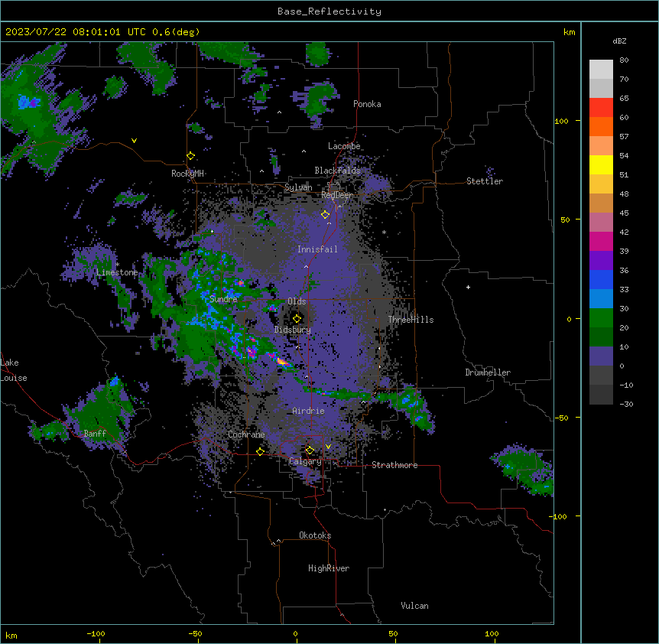Viewport: 659px width, 644px height.
Task: Click the Cochrane town label
Action: coord(246,434)
